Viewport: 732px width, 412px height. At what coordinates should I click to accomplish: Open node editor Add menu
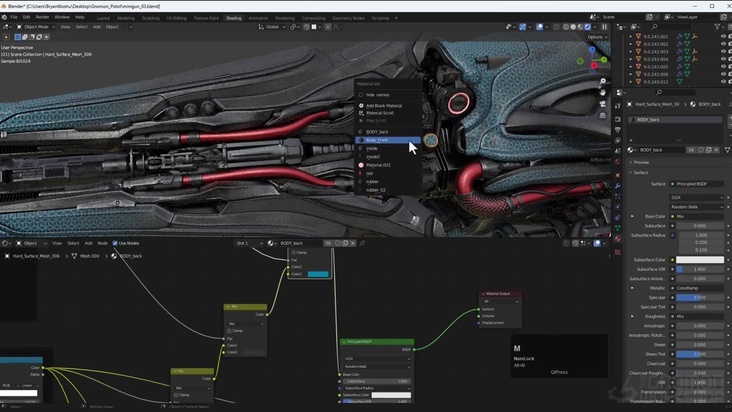click(x=88, y=243)
